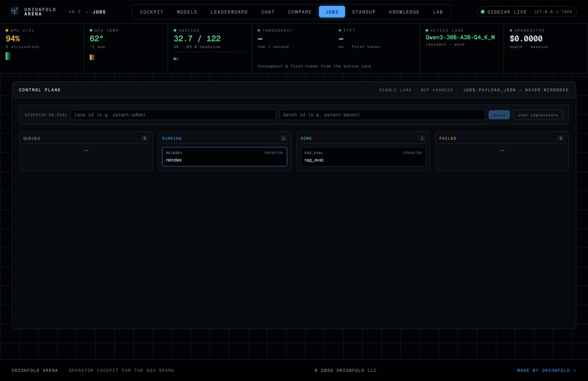Follow the Made by Orionfold link
The image size is (588, 381).
click(x=546, y=370)
